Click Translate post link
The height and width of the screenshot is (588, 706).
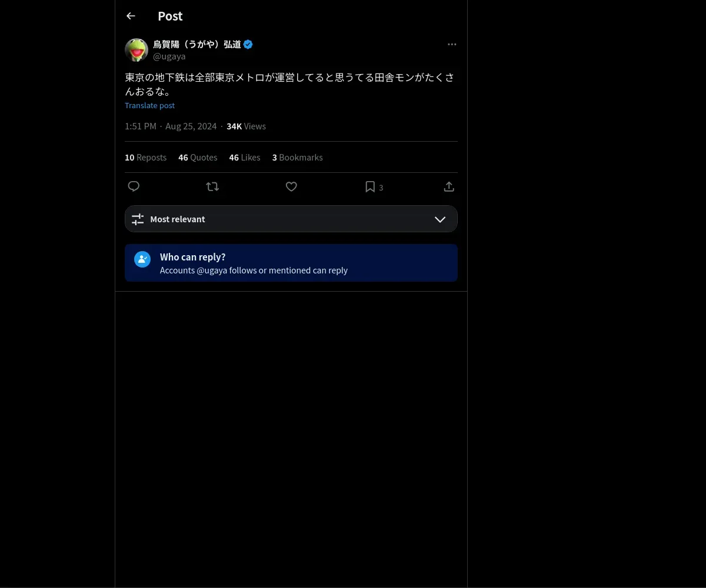point(149,105)
